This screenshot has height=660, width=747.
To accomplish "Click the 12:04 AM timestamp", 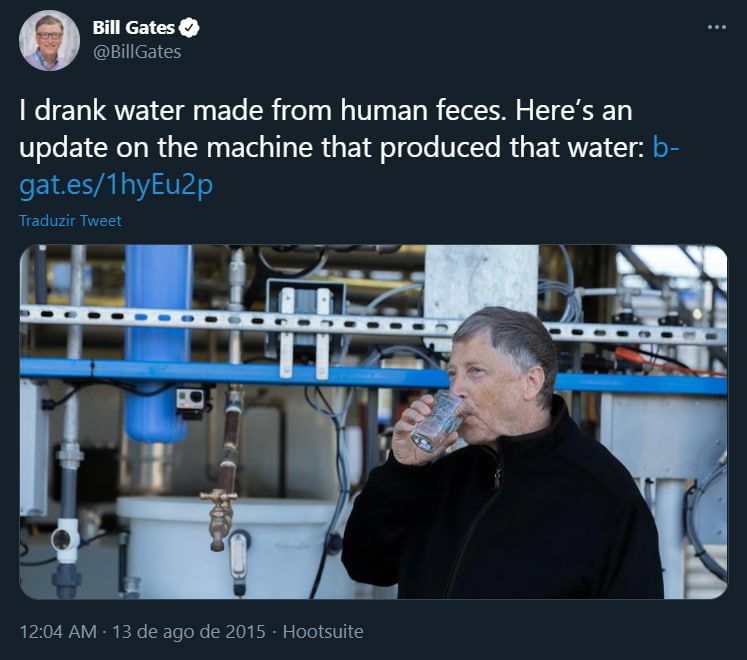I will (58, 632).
